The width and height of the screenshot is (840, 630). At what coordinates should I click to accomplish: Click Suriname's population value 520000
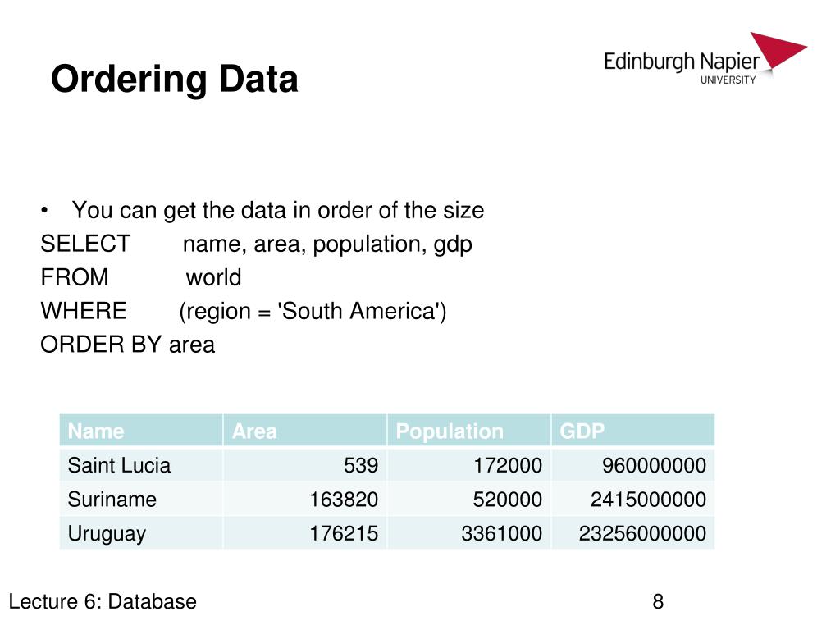[507, 500]
